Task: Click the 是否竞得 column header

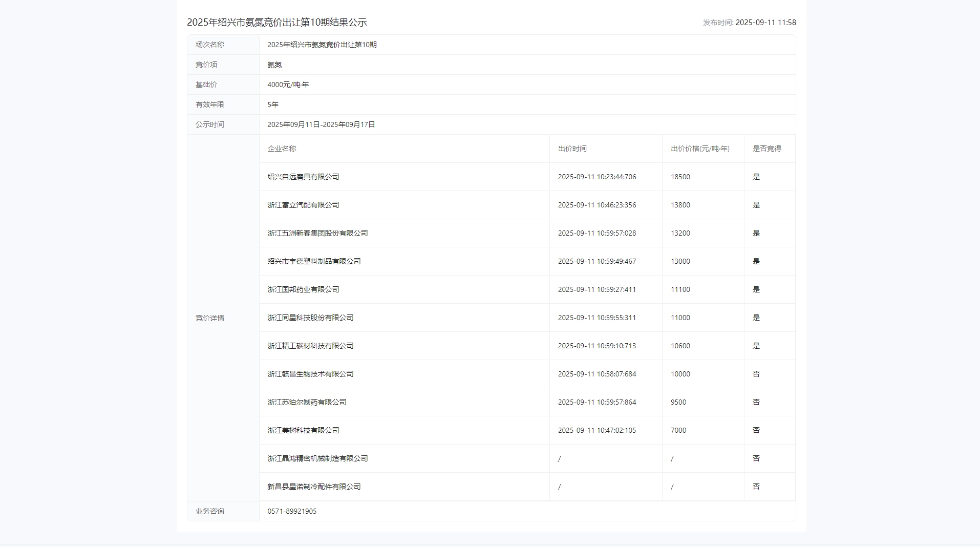Action: click(x=766, y=149)
